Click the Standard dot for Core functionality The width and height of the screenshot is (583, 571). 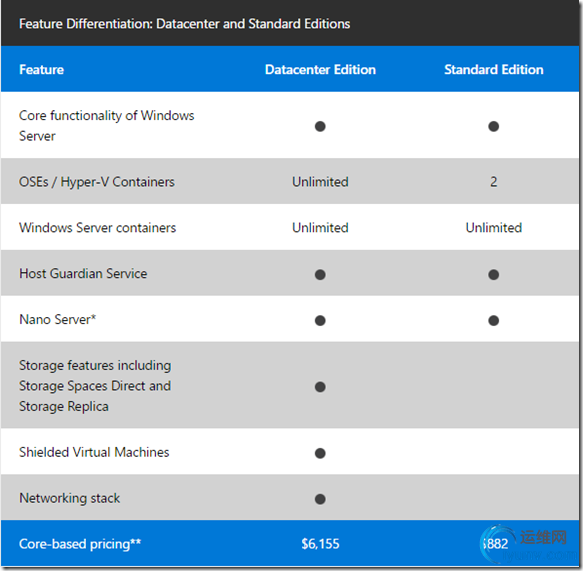pyautogui.click(x=493, y=126)
